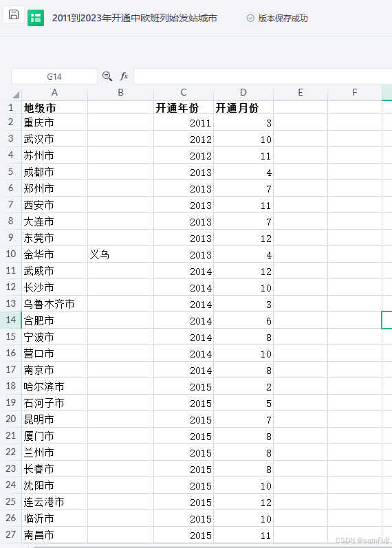Select row 14 header
This screenshot has width=392, height=548.
click(11, 320)
